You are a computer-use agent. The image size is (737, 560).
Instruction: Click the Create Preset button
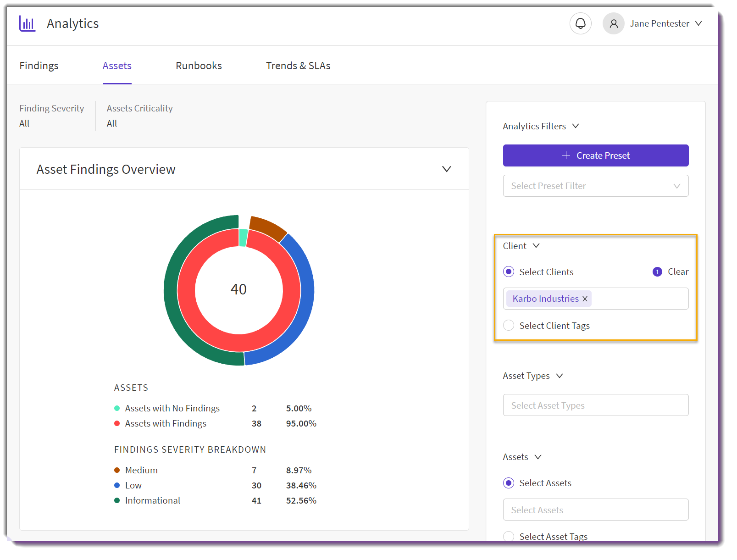(596, 155)
